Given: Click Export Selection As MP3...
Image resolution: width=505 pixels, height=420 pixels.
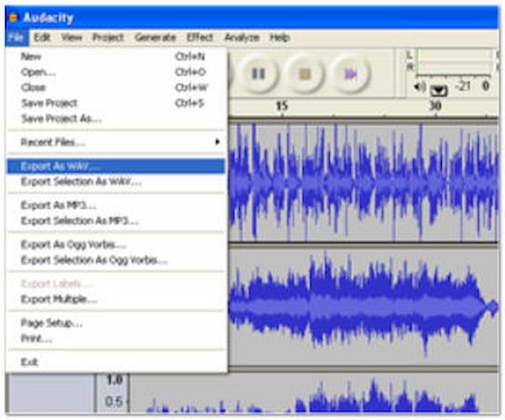Looking at the screenshot, I should 116,221.
